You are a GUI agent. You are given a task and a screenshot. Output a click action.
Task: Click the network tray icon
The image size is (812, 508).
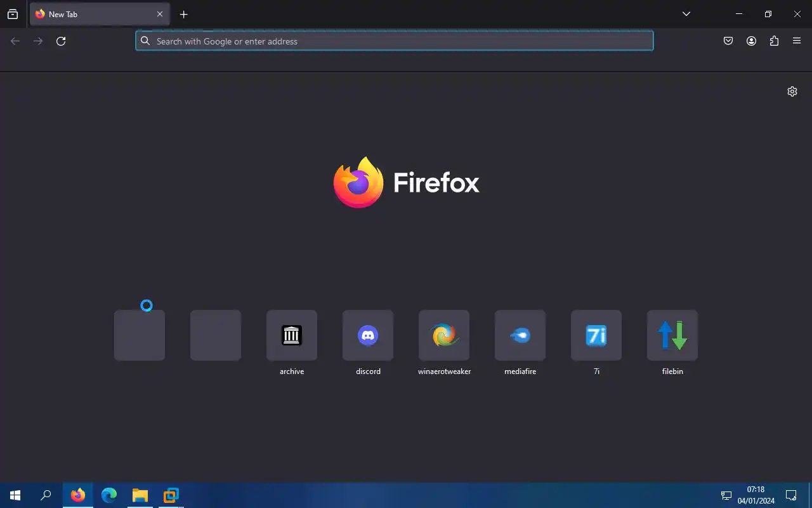[726, 495]
